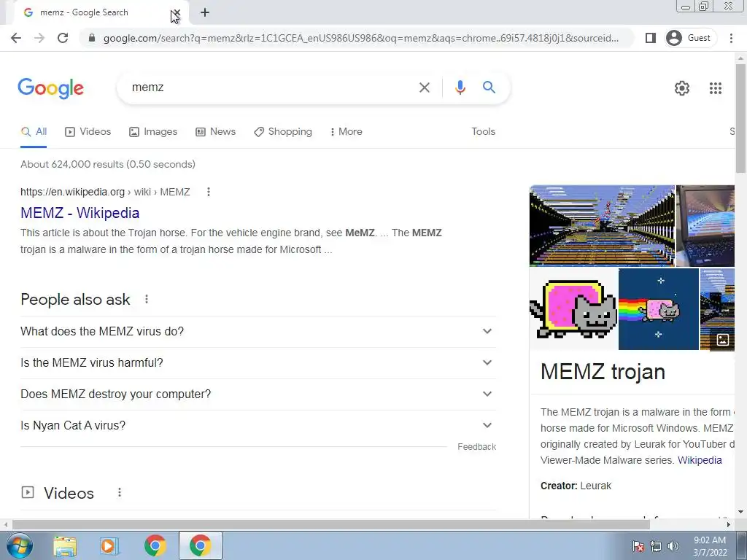The width and height of the screenshot is (747, 560).
Task: Click the taskbar clock showing 9:02 AM
Action: 709,546
